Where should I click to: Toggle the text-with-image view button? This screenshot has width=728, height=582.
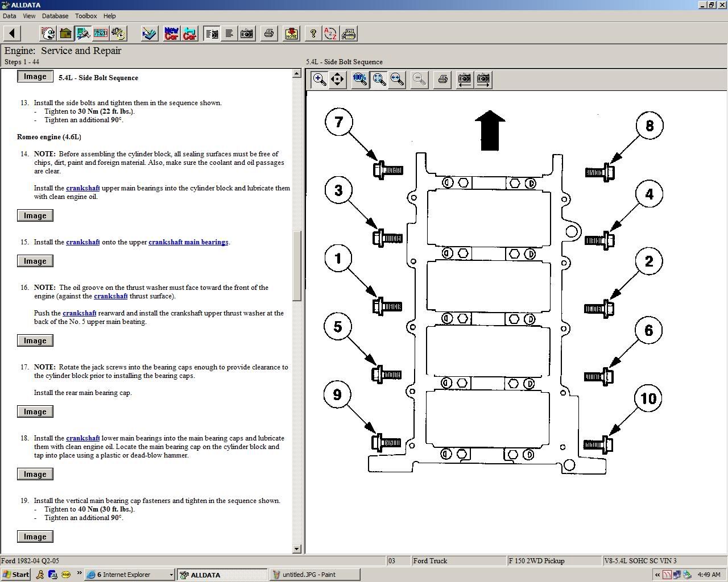(212, 34)
